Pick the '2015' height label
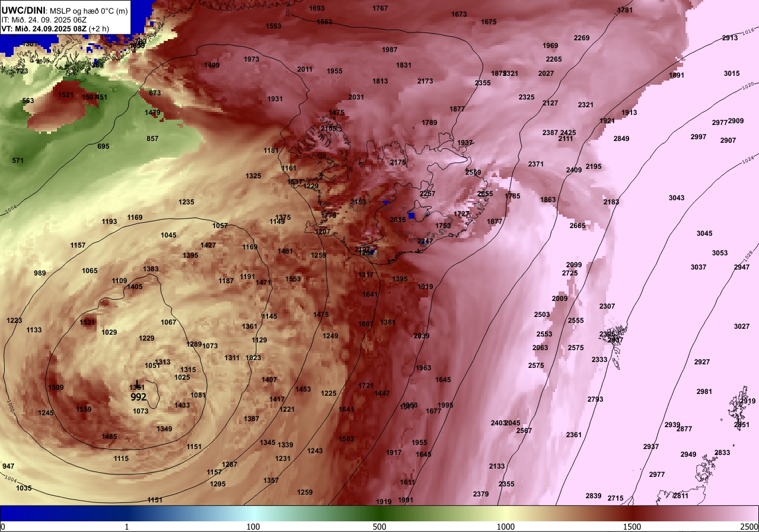This screenshot has height=532, width=759. 398,220
